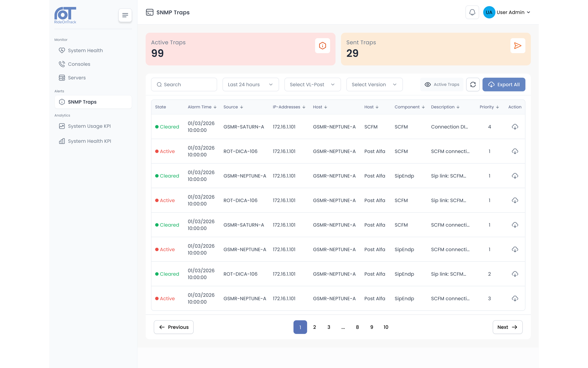Viewport: 588px width, 368px height.
Task: Refresh the traps table
Action: click(473, 84)
